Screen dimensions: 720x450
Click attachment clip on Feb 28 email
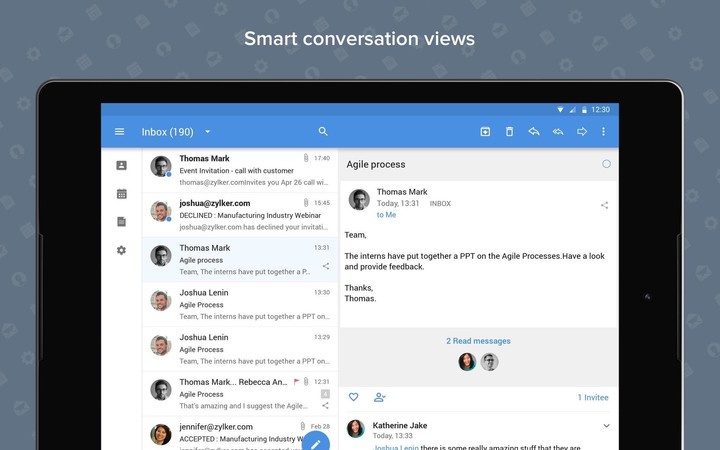click(303, 426)
